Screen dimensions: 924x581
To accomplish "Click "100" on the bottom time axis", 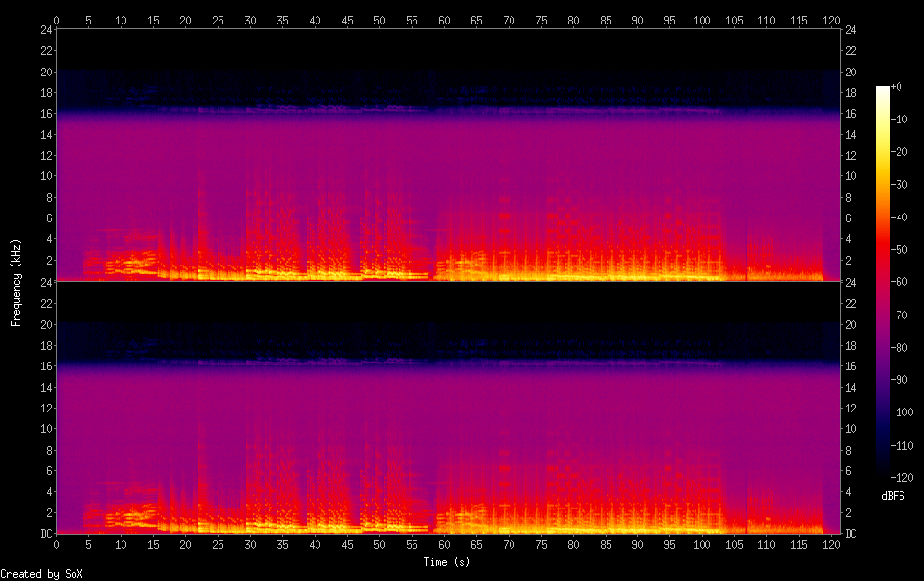I will click(x=702, y=545).
